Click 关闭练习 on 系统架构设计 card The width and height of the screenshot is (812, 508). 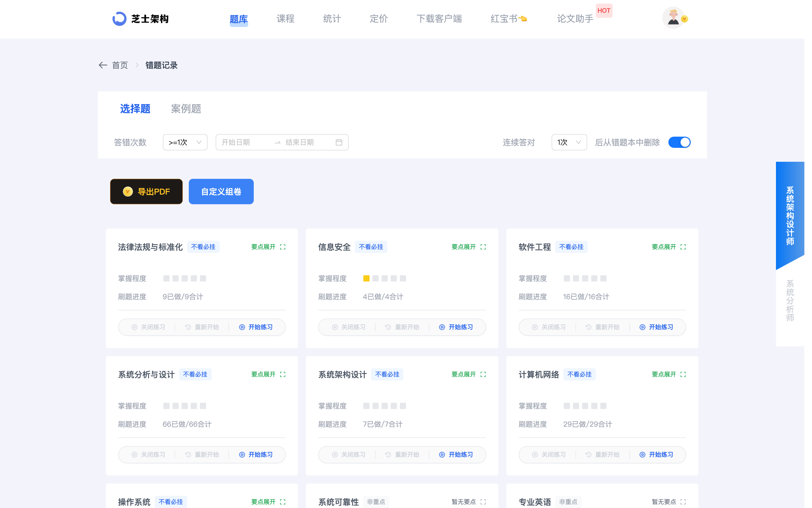click(348, 455)
